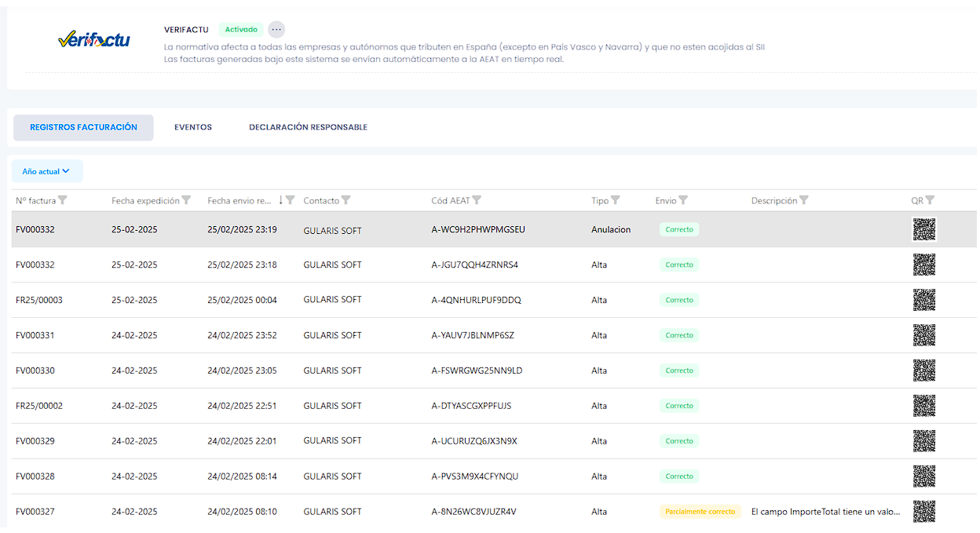
Task: Open the Declaración Responsable tab
Action: pos(308,127)
